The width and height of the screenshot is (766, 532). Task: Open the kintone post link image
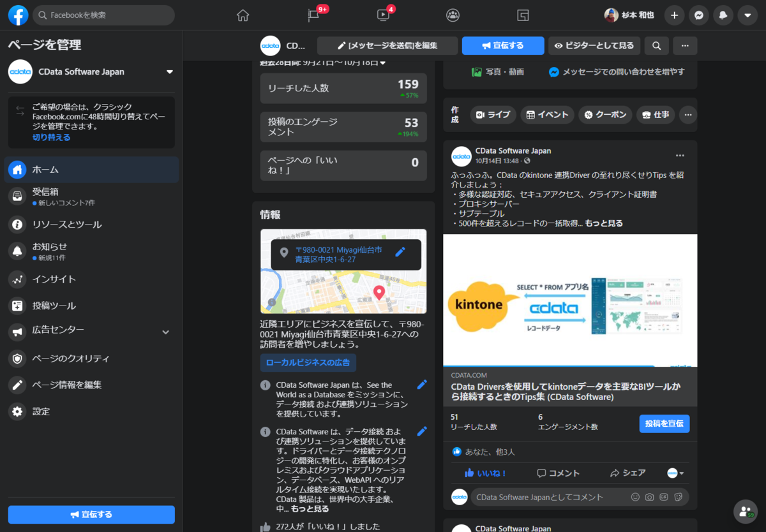(x=570, y=300)
